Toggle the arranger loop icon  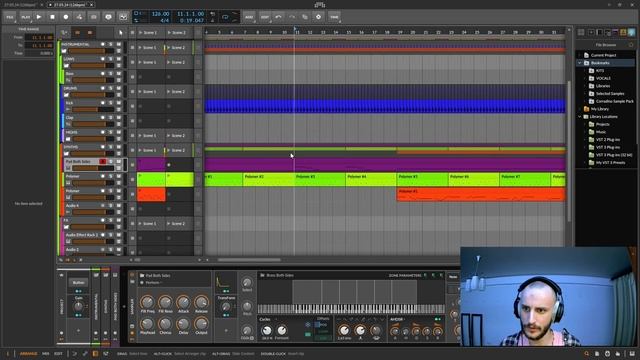225,17
